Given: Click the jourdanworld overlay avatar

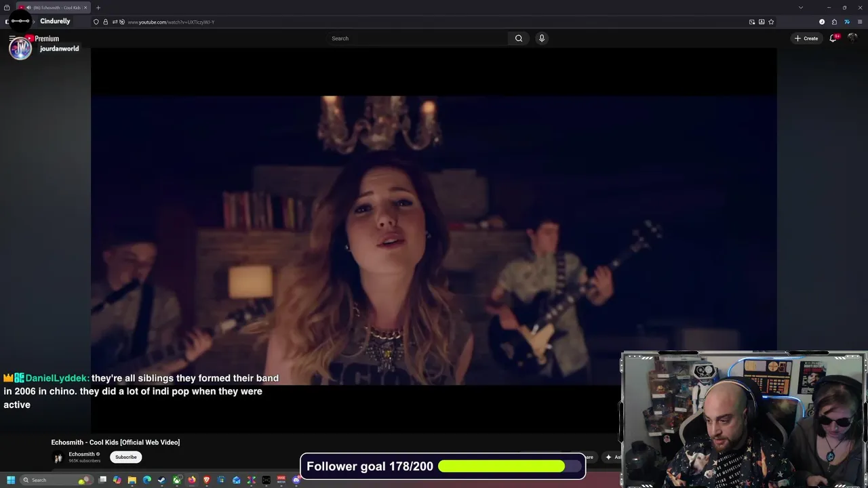Looking at the screenshot, I should 20,48.
